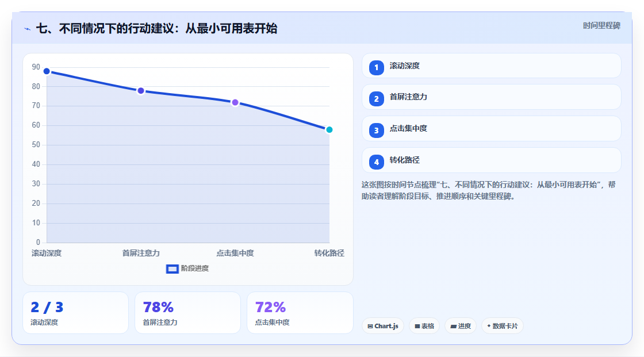Open the 滚动深度 milestone row
Screen dimensions: 644x357
tap(491, 66)
